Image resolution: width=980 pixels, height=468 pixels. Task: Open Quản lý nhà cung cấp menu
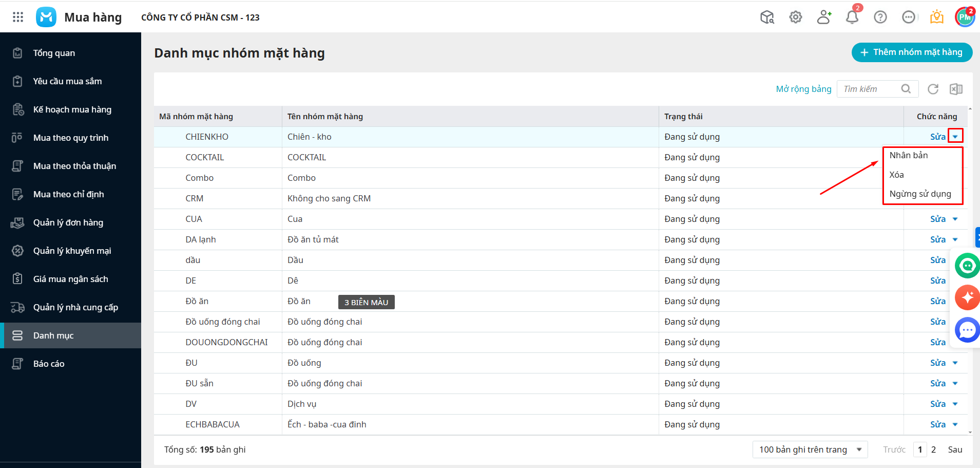point(75,307)
